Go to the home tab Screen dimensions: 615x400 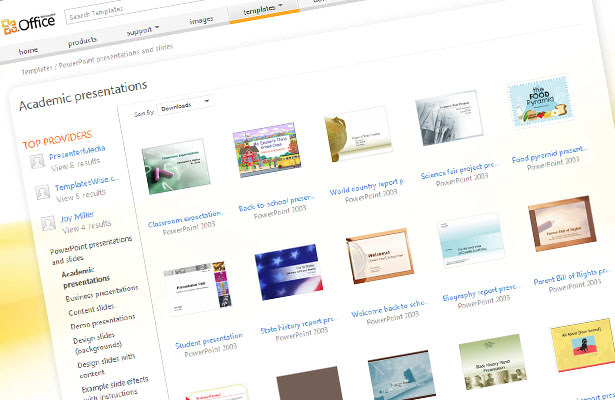[29, 49]
